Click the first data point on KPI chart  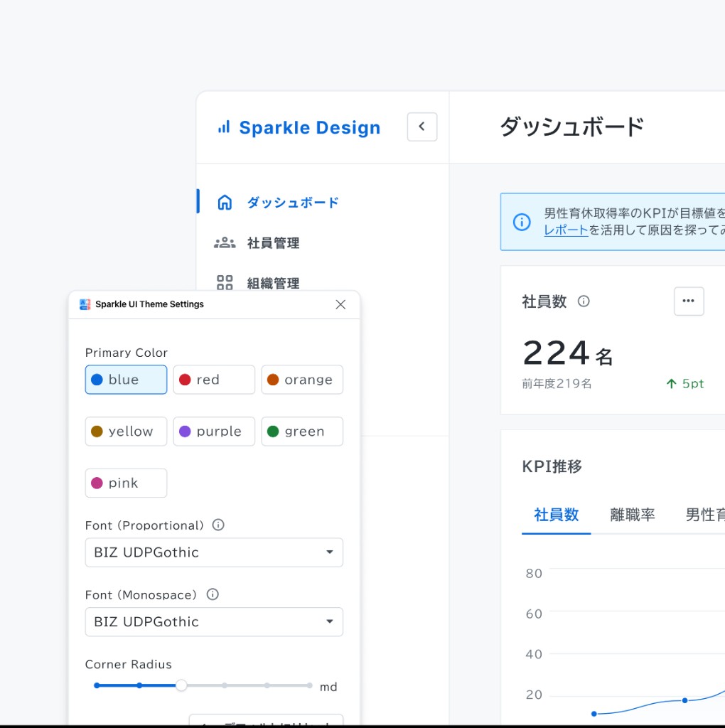pyautogui.click(x=594, y=714)
